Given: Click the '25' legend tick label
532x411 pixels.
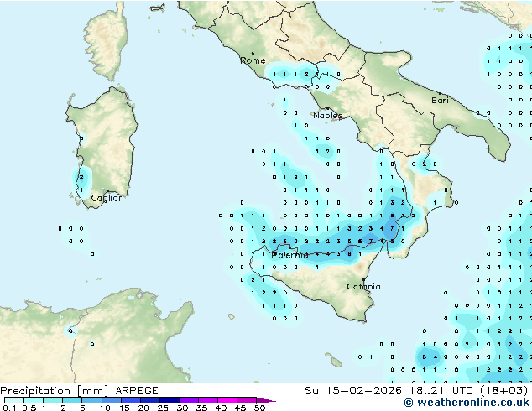Looking at the screenshot, I should click(163, 408).
